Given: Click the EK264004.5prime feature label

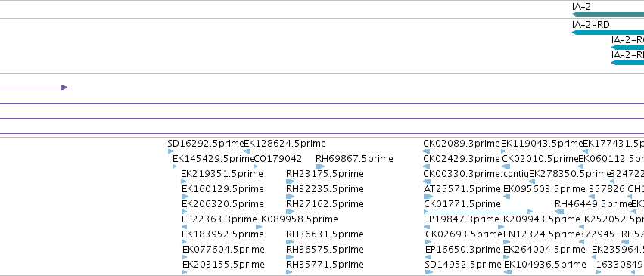Looking at the screenshot, I should pyautogui.click(x=544, y=250).
